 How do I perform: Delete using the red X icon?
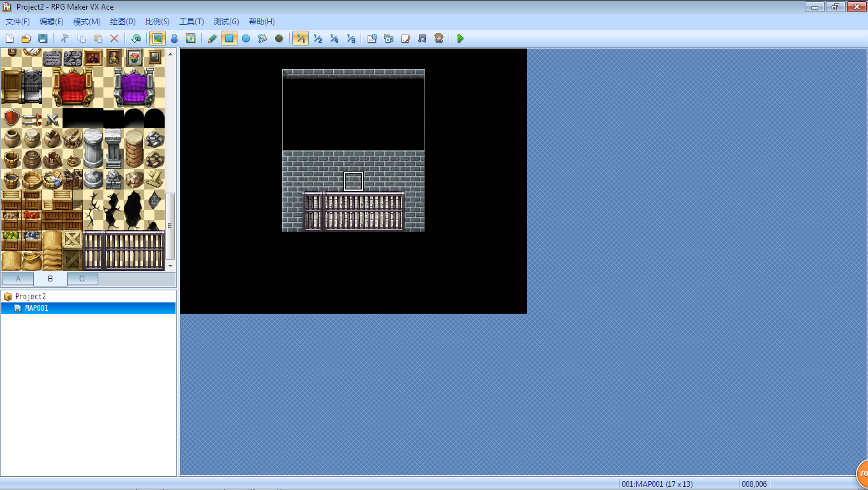[x=114, y=38]
